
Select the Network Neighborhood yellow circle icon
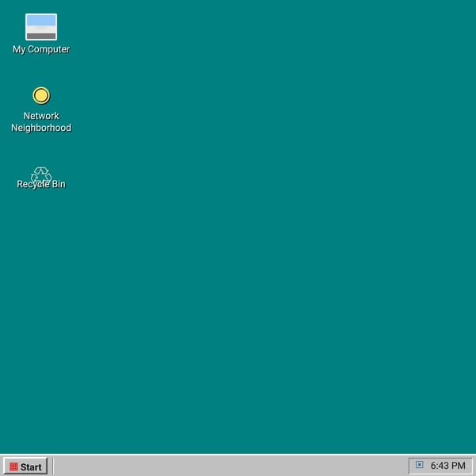tap(41, 96)
